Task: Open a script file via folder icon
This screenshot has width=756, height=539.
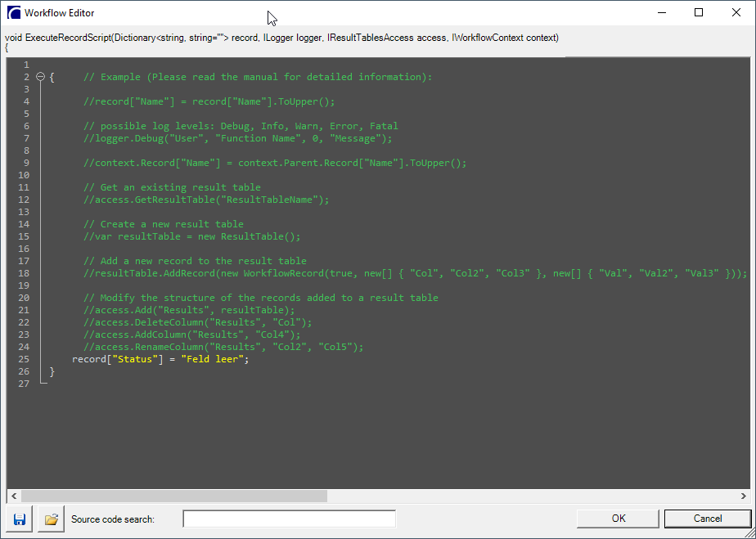Action: [51, 519]
